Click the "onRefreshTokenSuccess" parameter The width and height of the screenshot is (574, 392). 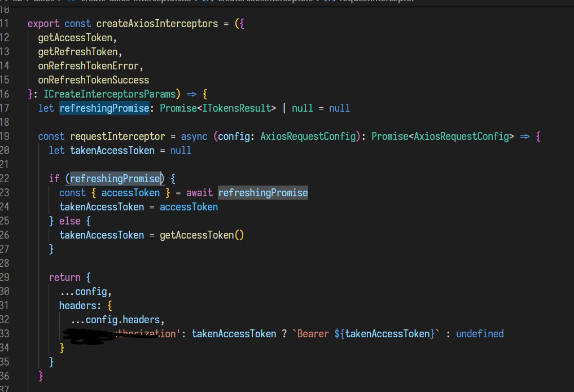coord(93,80)
